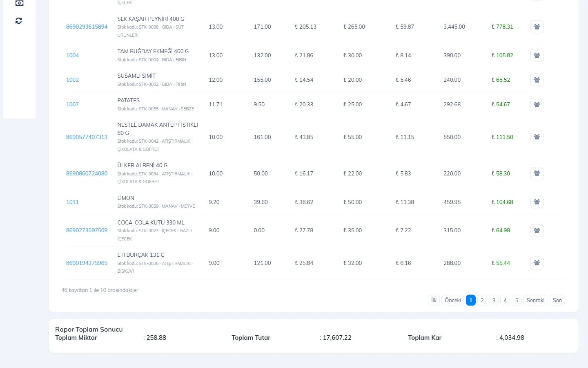Click Toplam Kar value 4,034.98
This screenshot has height=368, width=588.
(x=512, y=338)
